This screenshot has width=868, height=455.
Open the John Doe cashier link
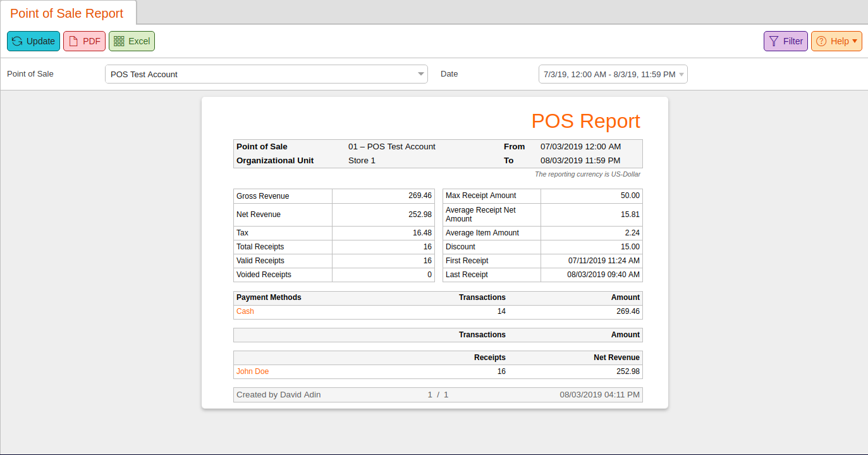click(x=252, y=371)
